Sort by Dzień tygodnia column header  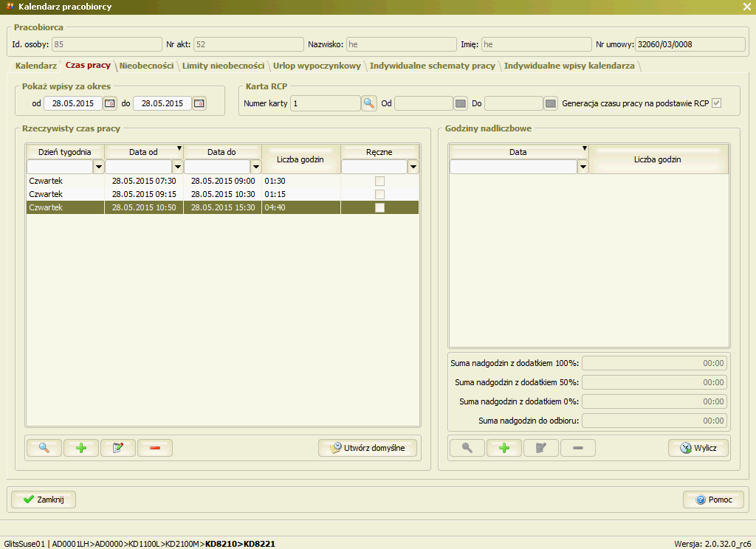point(65,152)
